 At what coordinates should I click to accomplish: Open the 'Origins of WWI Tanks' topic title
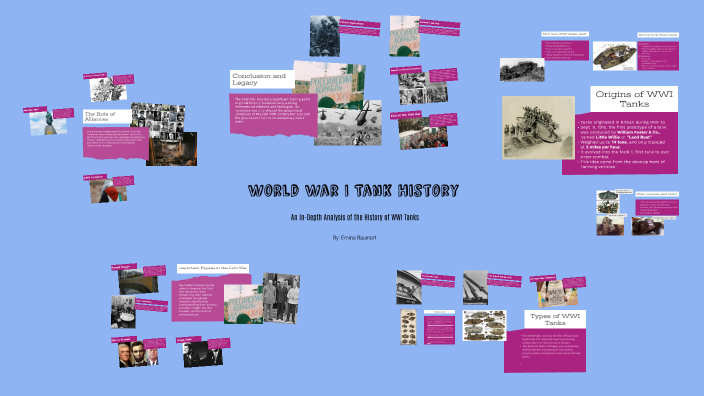(x=634, y=99)
